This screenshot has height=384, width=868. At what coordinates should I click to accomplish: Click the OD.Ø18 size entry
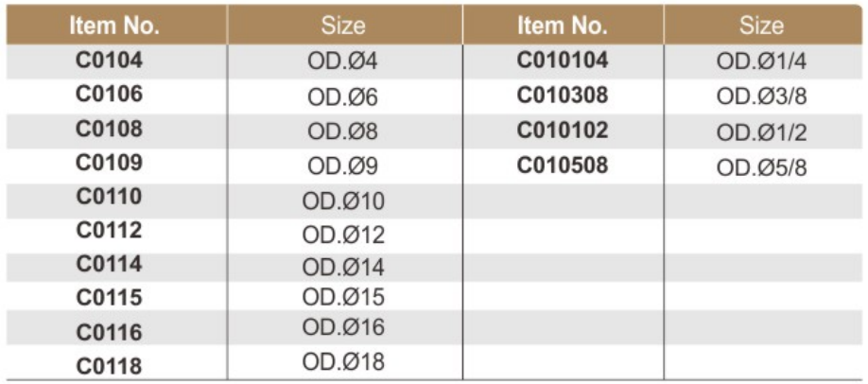point(343,361)
